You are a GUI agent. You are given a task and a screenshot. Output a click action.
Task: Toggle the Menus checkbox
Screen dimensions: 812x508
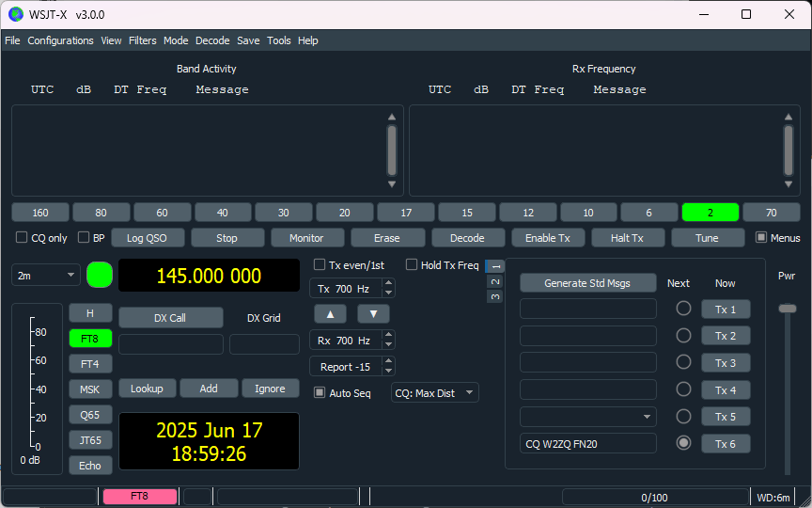point(760,237)
